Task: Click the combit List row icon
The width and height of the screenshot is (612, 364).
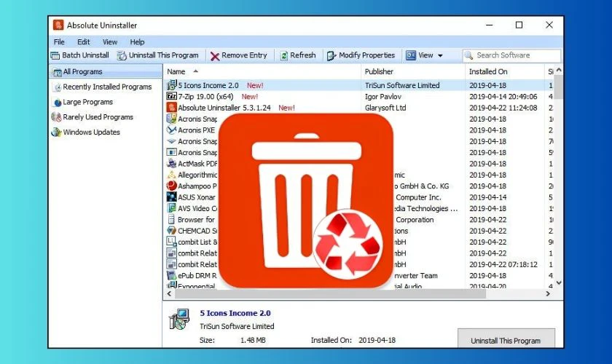Action: [x=171, y=242]
